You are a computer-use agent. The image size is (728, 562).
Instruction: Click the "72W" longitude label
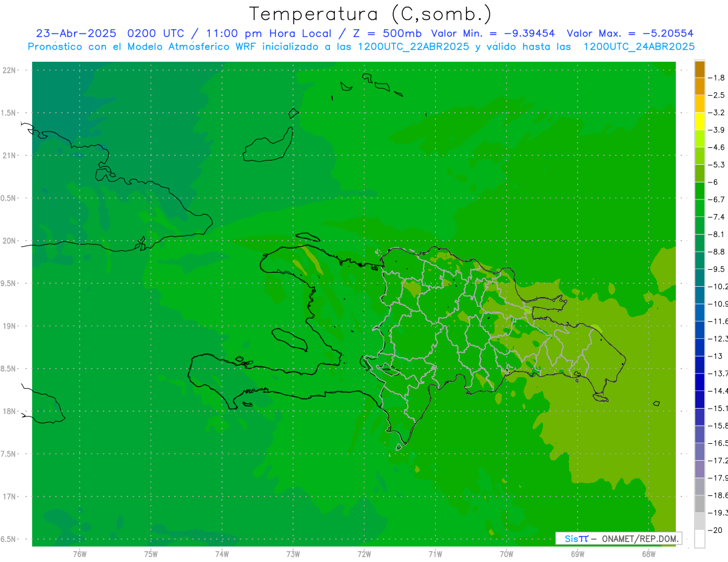pyautogui.click(x=364, y=554)
